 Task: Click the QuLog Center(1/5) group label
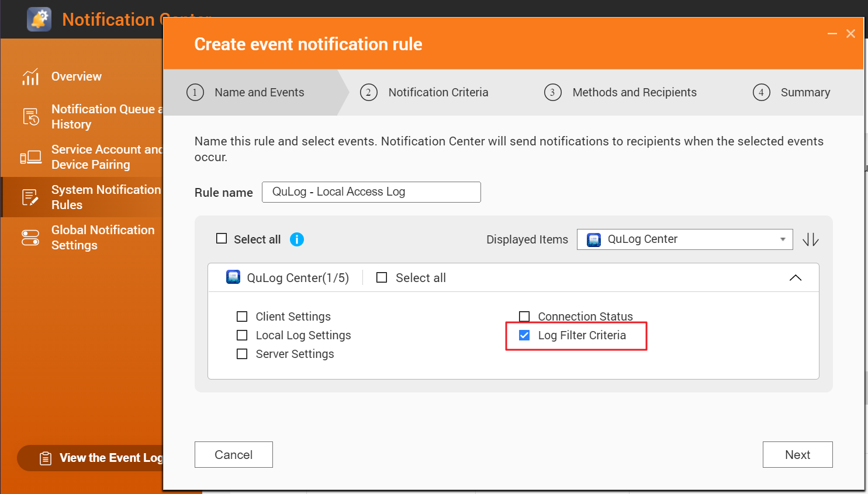(298, 278)
